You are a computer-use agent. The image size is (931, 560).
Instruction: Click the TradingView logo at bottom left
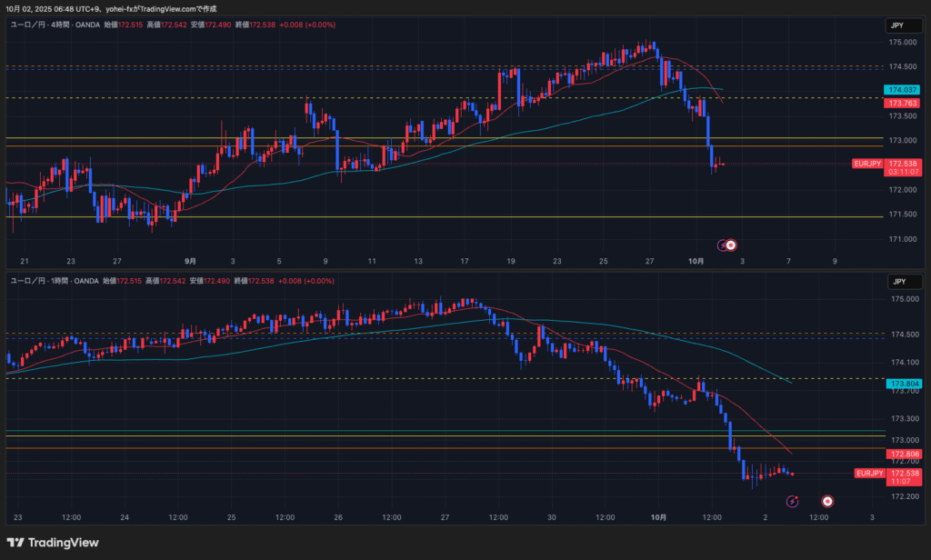(x=53, y=543)
